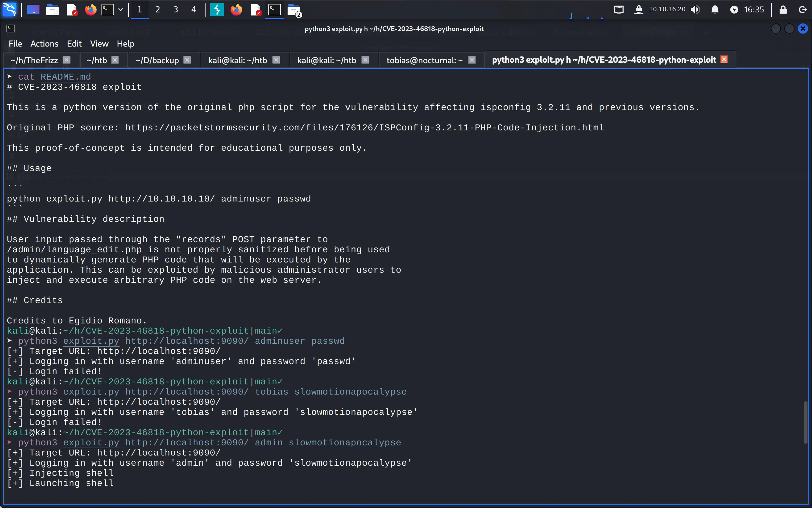Activate the Firefox taskbar window
The image size is (812, 508).
click(236, 10)
